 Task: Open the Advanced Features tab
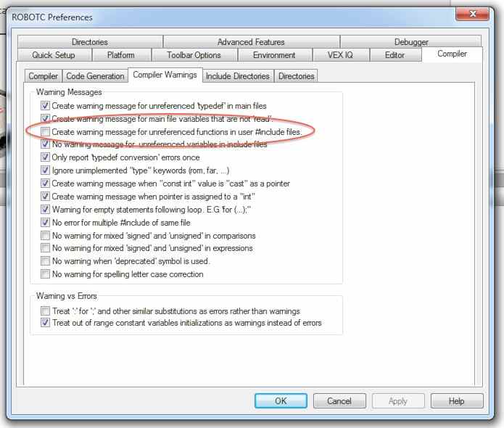coord(251,42)
